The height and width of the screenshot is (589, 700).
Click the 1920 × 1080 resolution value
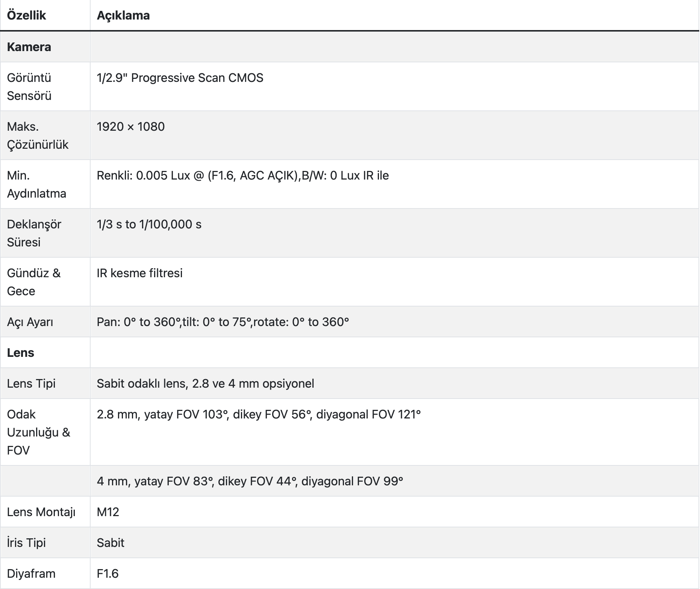pos(130,127)
